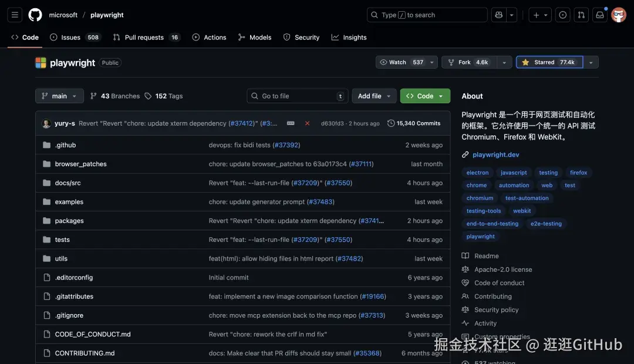Expand the Fork options dropdown arrow

504,62
